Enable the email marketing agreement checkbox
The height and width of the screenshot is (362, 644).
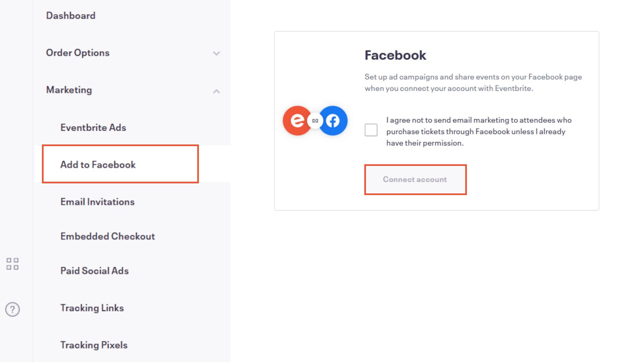coord(371,130)
